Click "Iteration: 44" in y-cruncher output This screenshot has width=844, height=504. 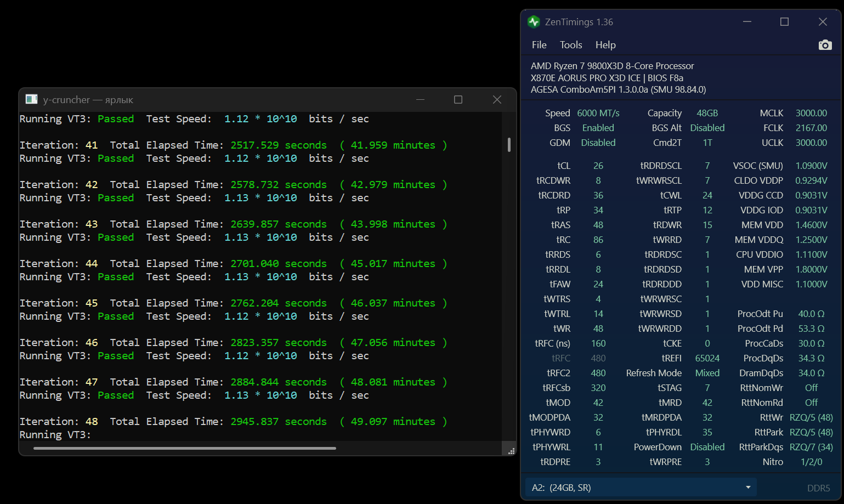(x=59, y=264)
